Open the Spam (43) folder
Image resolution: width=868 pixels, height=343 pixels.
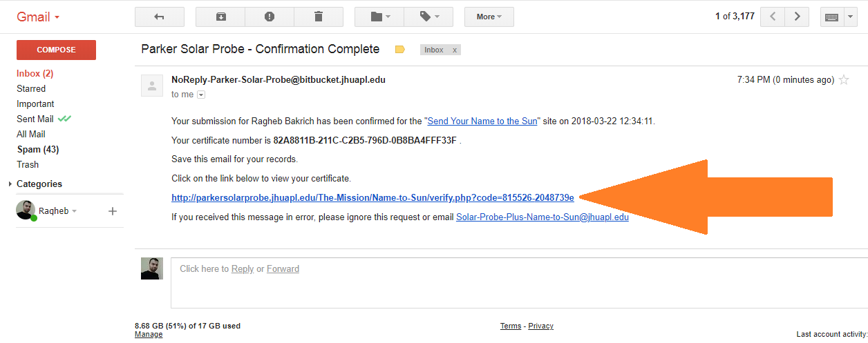(x=37, y=149)
